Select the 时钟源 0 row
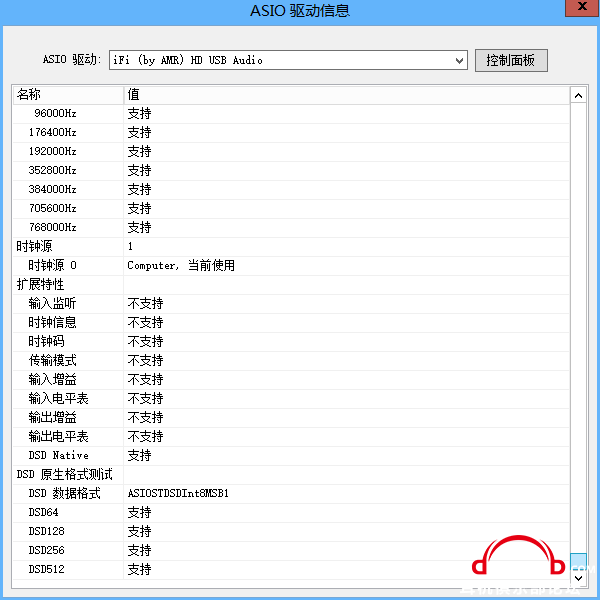This screenshot has height=600, width=600. (291, 266)
